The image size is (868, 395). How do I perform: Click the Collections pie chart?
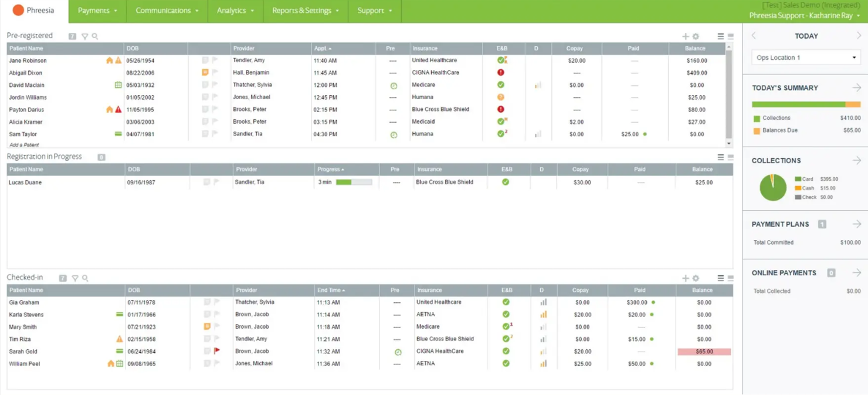(x=773, y=188)
